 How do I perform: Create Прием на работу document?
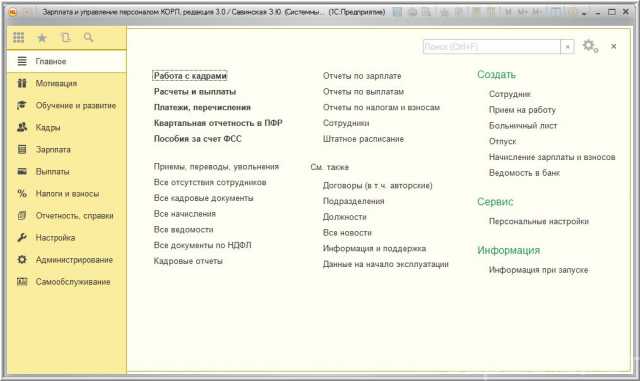[522, 110]
